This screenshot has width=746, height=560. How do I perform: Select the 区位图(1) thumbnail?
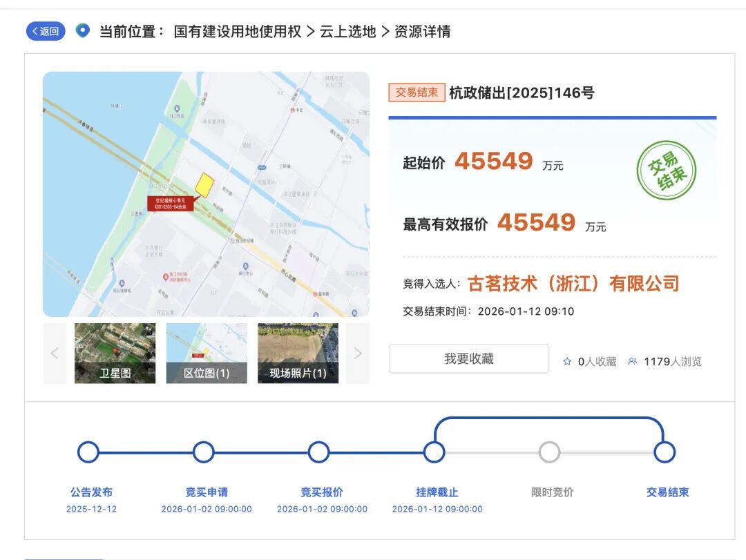(x=207, y=354)
